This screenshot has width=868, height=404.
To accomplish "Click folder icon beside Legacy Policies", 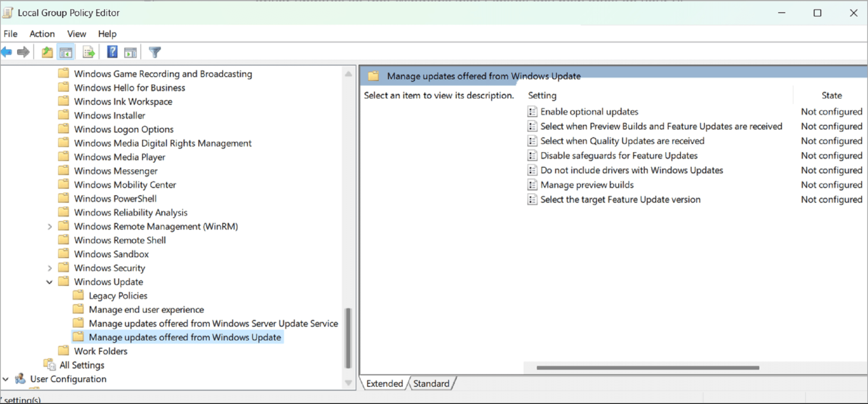I will (x=78, y=295).
